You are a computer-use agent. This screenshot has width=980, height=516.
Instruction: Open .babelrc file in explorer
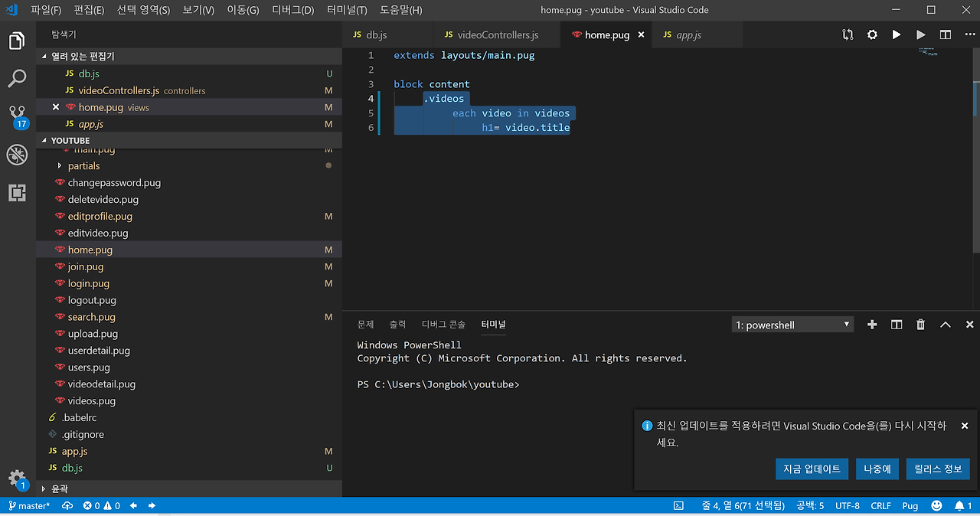(189, 418)
